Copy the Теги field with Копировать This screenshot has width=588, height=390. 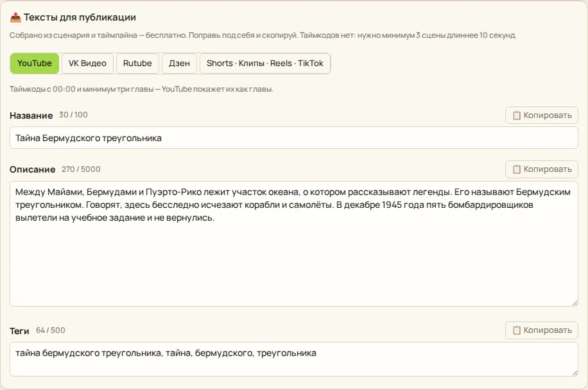(x=542, y=330)
